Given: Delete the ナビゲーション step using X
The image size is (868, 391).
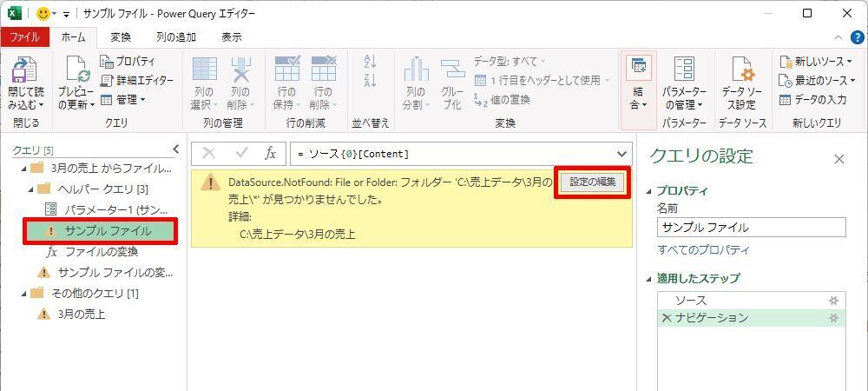Looking at the screenshot, I should 667,318.
